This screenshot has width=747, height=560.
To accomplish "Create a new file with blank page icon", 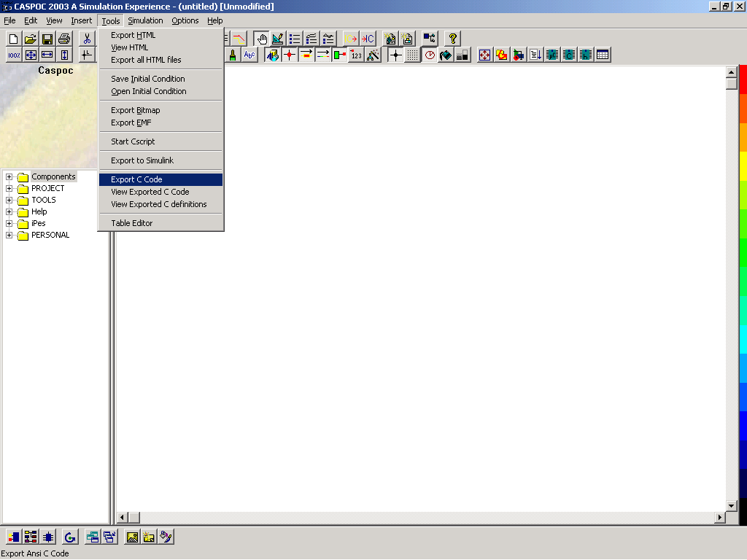I will [x=14, y=39].
